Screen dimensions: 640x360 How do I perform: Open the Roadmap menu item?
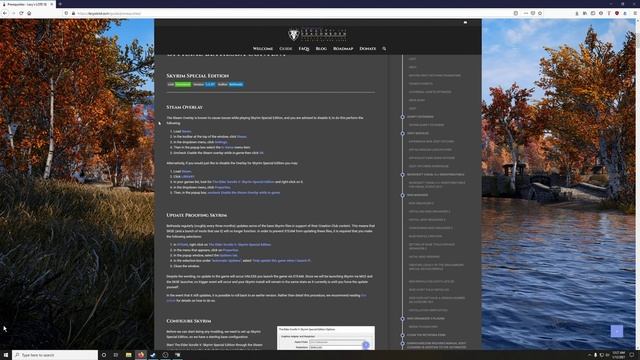point(343,49)
